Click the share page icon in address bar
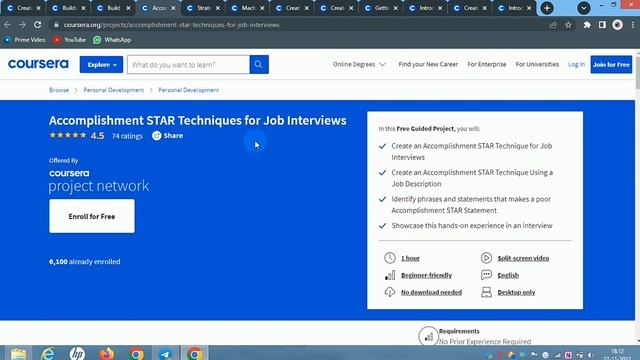The width and height of the screenshot is (640, 360). pos(553,25)
